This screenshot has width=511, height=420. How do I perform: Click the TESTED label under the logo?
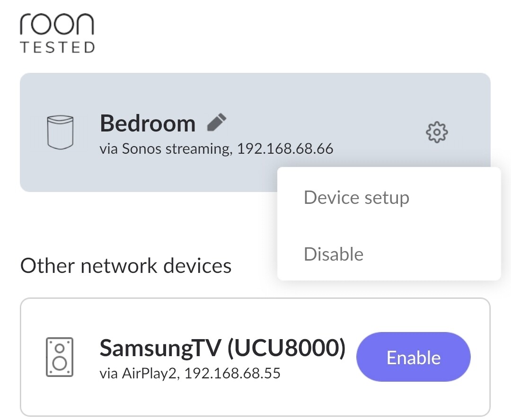pos(57,48)
